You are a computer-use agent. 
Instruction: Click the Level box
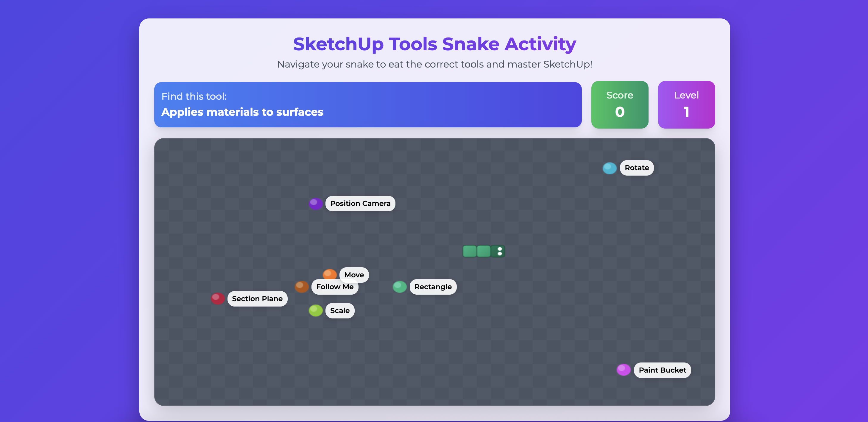pyautogui.click(x=686, y=104)
